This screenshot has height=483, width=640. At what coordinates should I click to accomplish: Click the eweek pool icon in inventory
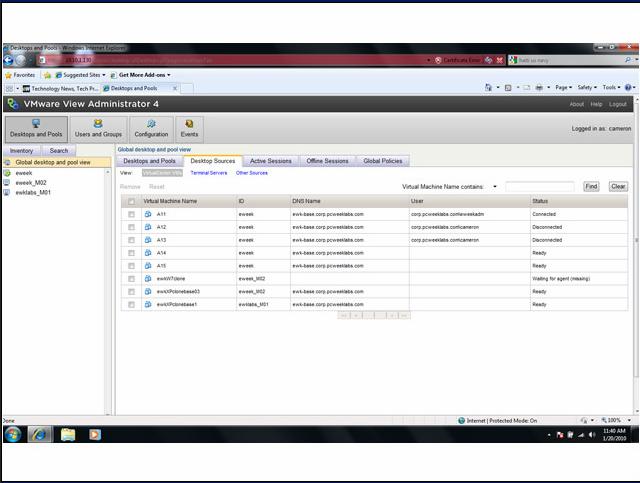(x=7, y=173)
